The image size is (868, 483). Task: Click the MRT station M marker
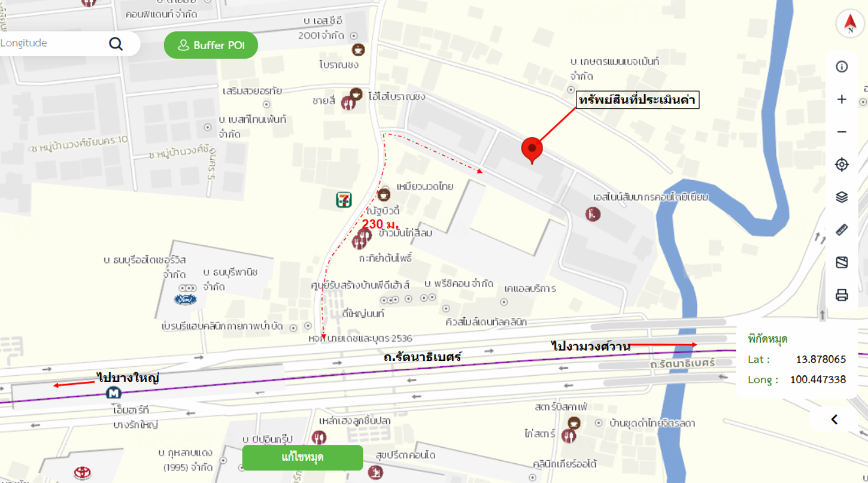tap(113, 393)
